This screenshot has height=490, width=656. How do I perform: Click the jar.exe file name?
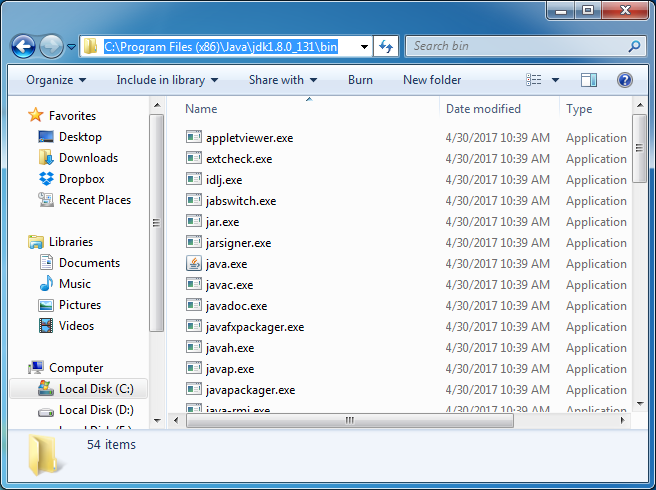coord(222,222)
